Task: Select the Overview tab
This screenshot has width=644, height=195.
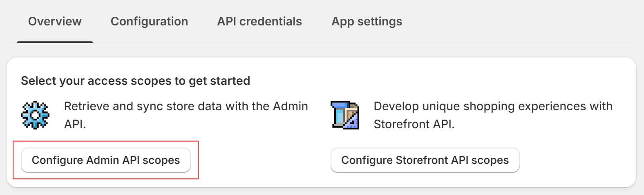Action: (x=55, y=21)
